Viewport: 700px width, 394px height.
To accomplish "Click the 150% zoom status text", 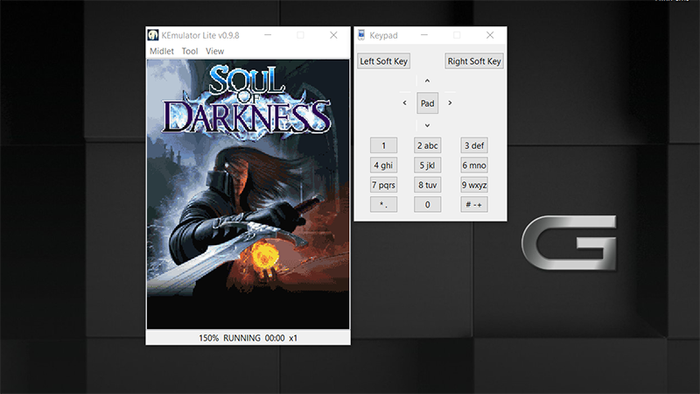I will [x=208, y=338].
